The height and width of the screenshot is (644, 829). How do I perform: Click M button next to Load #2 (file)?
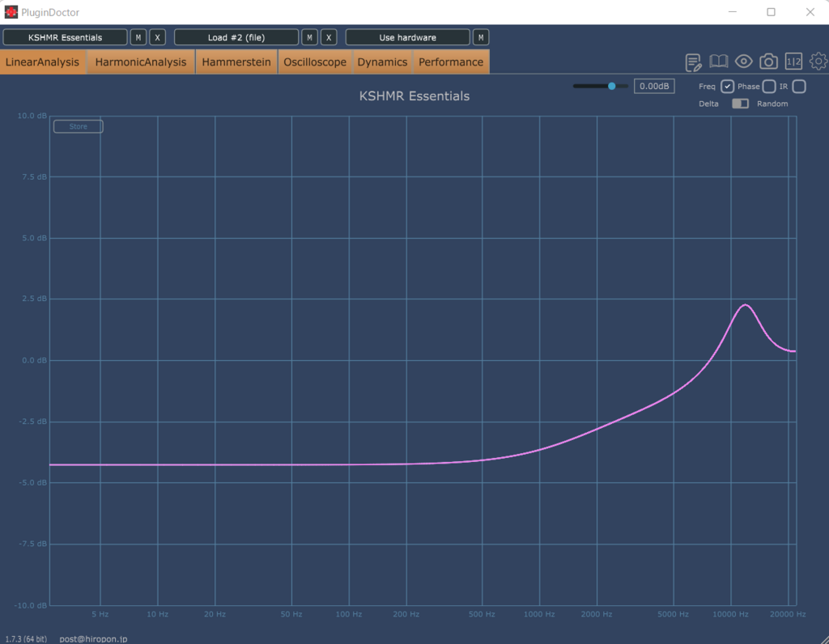click(309, 37)
